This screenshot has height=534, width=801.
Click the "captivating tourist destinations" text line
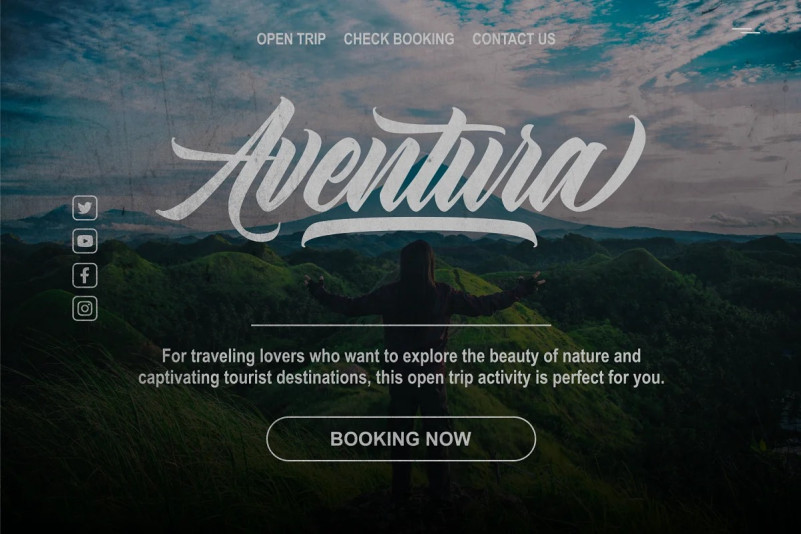(x=401, y=378)
